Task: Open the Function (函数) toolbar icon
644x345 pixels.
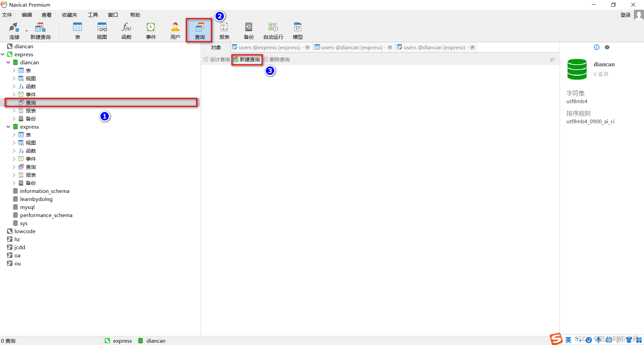Action: pyautogui.click(x=126, y=31)
